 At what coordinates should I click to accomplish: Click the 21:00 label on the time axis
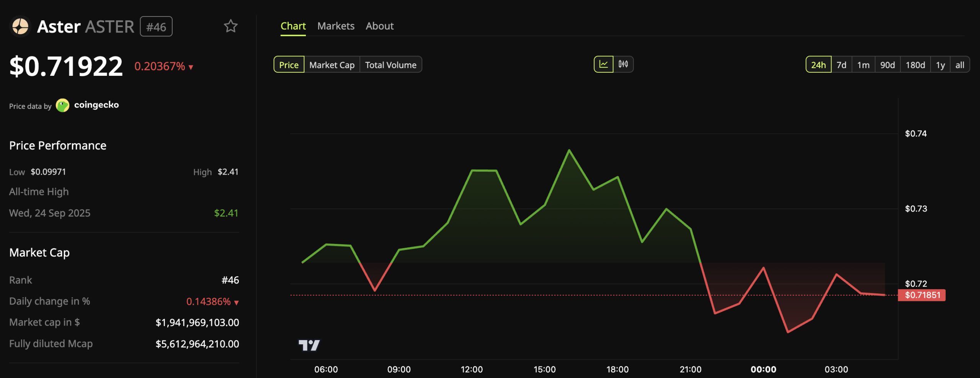point(690,369)
